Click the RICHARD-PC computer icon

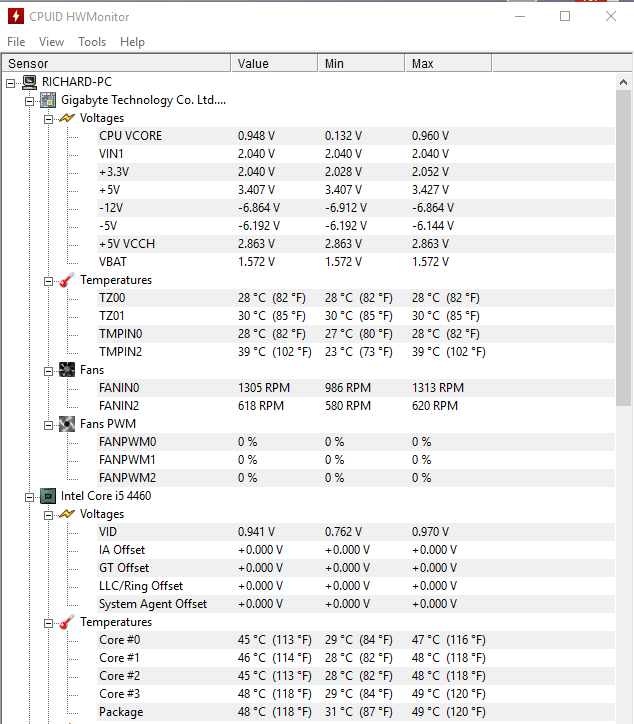point(30,82)
